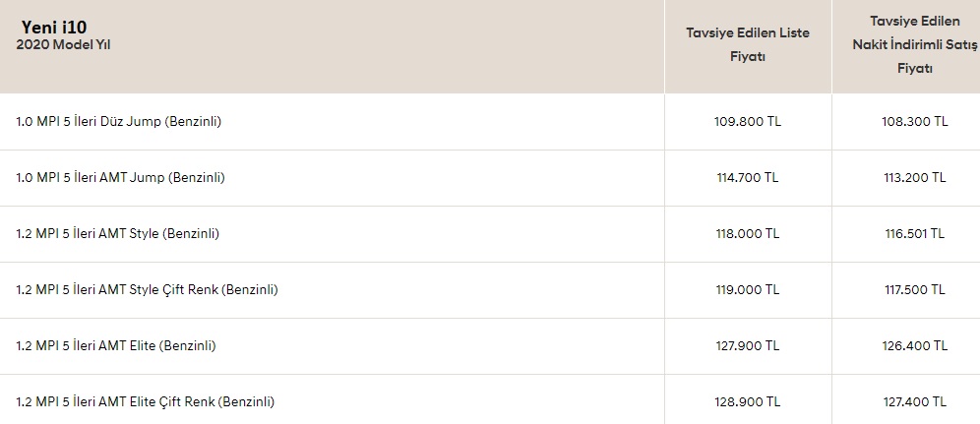This screenshot has height=424, width=980.
Task: Click the 109.800 TL list price
Action: [748, 122]
